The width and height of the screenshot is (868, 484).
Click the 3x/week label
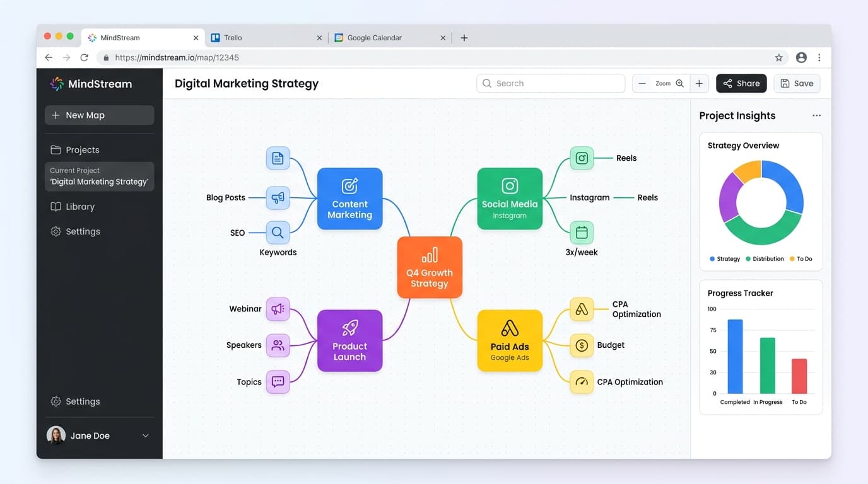pos(582,252)
